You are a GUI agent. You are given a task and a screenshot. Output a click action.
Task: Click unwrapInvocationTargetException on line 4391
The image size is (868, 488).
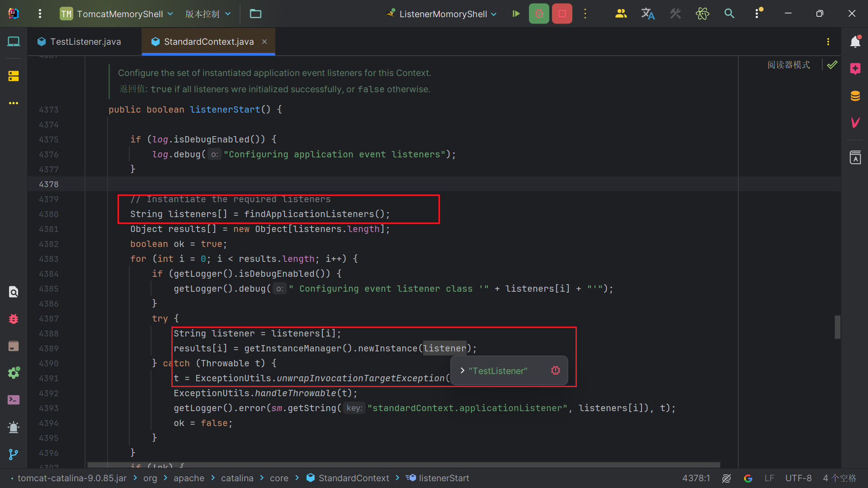(x=361, y=378)
